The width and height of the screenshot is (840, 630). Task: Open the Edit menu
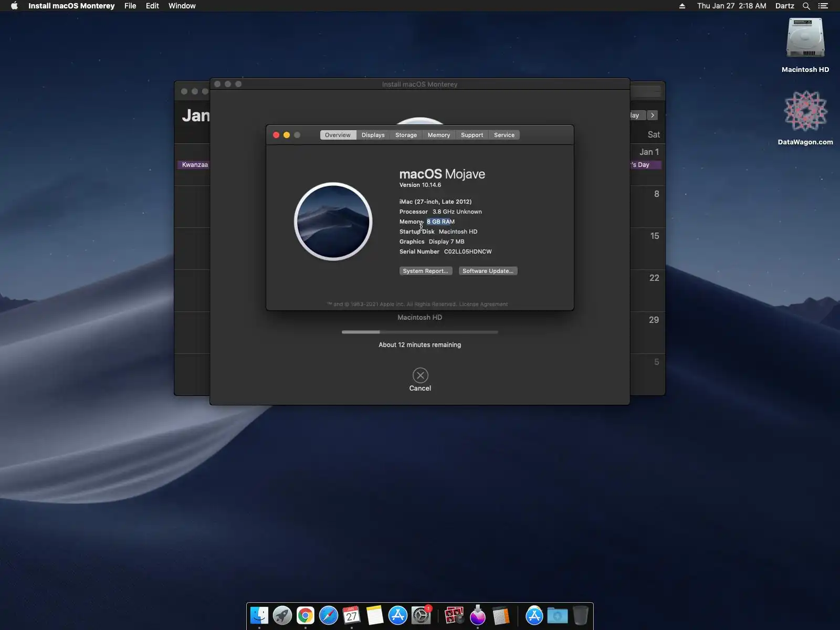(x=152, y=6)
